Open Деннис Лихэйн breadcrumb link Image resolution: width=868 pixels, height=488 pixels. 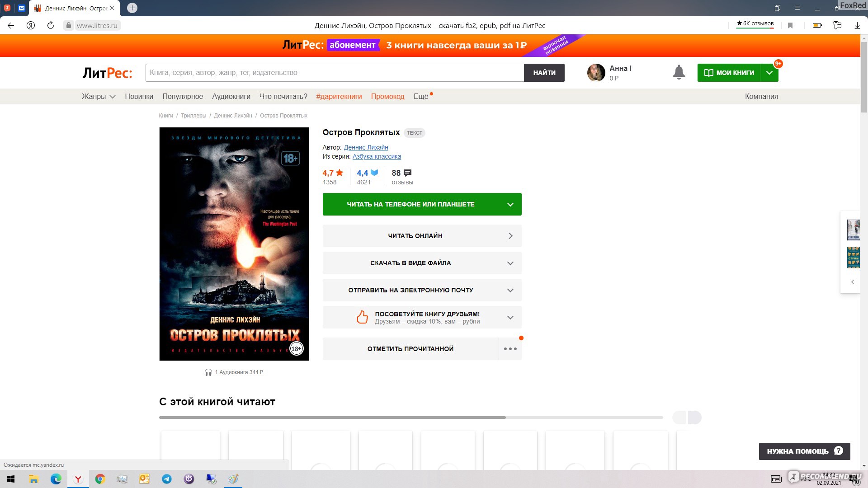pos(233,116)
